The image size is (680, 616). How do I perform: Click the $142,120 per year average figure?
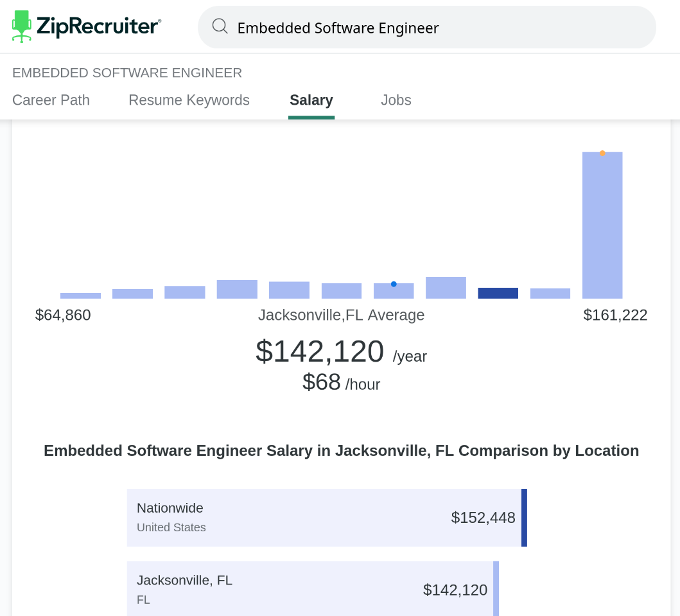click(320, 351)
